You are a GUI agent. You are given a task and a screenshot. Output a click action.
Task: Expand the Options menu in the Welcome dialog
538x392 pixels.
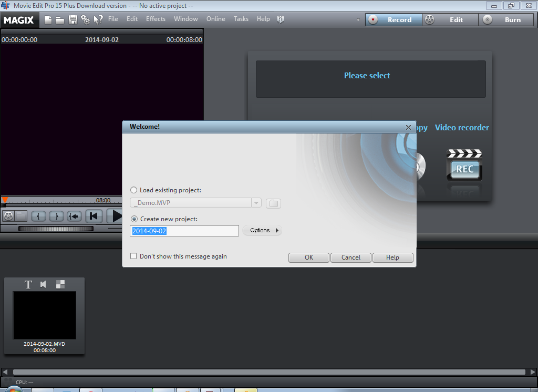pyautogui.click(x=262, y=230)
